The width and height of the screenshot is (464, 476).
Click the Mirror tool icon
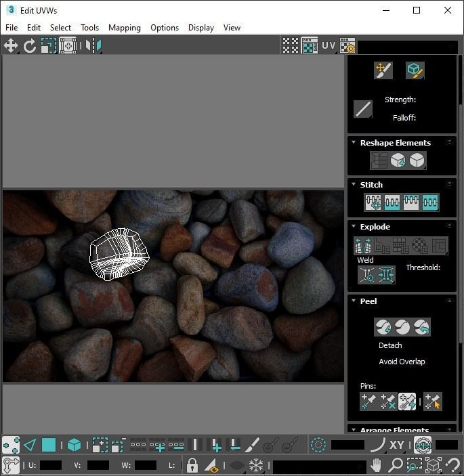(x=93, y=45)
